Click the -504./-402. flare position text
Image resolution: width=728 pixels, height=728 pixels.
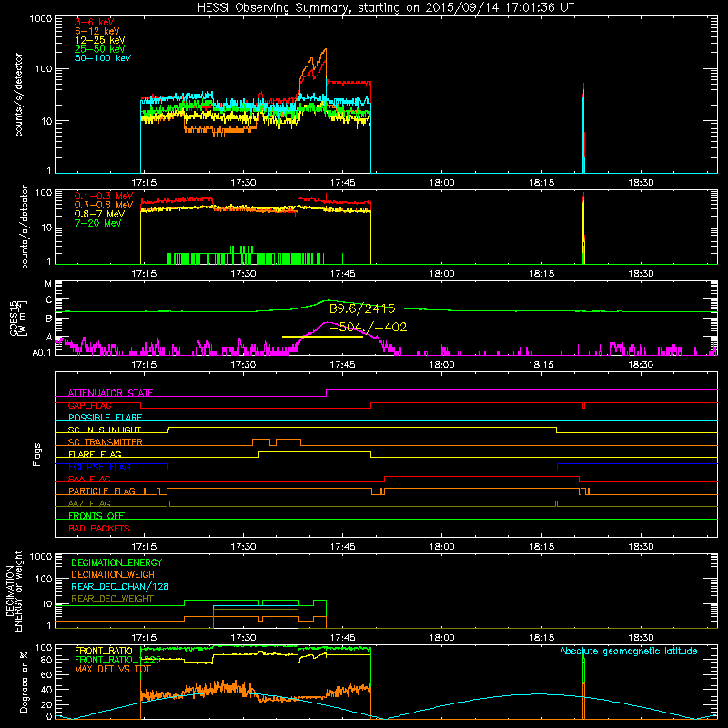pyautogui.click(x=370, y=328)
